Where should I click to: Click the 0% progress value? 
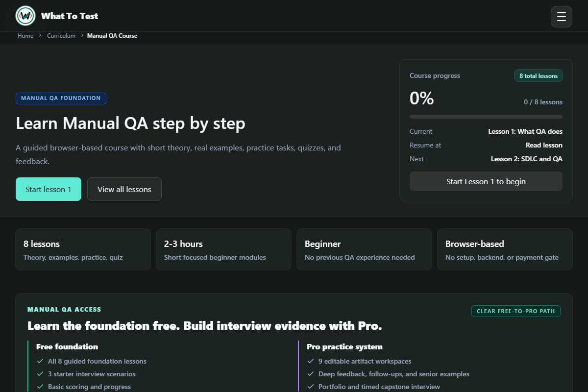click(x=422, y=98)
